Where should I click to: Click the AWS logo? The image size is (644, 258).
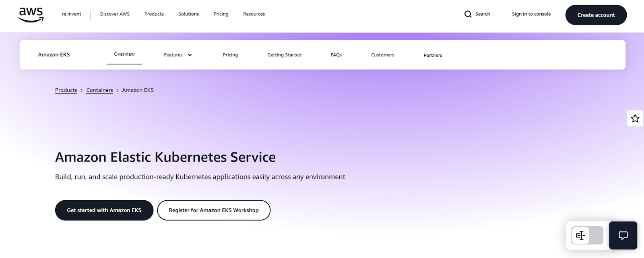coord(31,15)
